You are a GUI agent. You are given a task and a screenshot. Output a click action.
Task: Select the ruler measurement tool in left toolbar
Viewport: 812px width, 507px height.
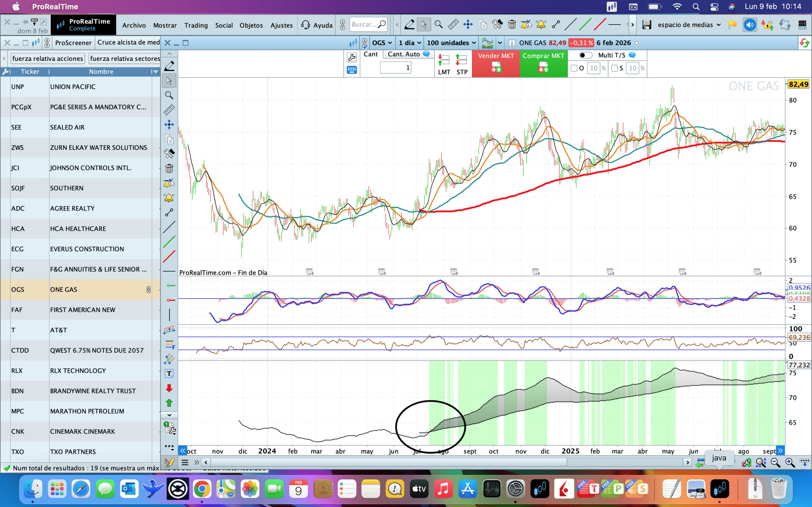(x=169, y=110)
